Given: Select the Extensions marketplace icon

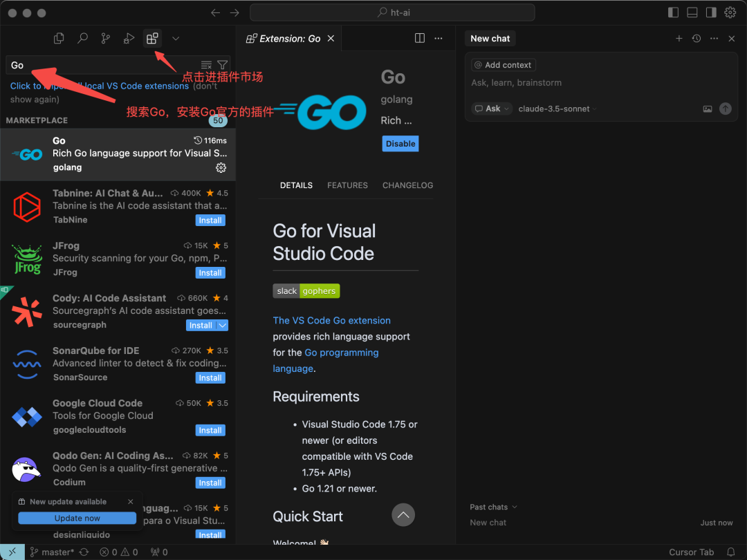Looking at the screenshot, I should [x=152, y=39].
